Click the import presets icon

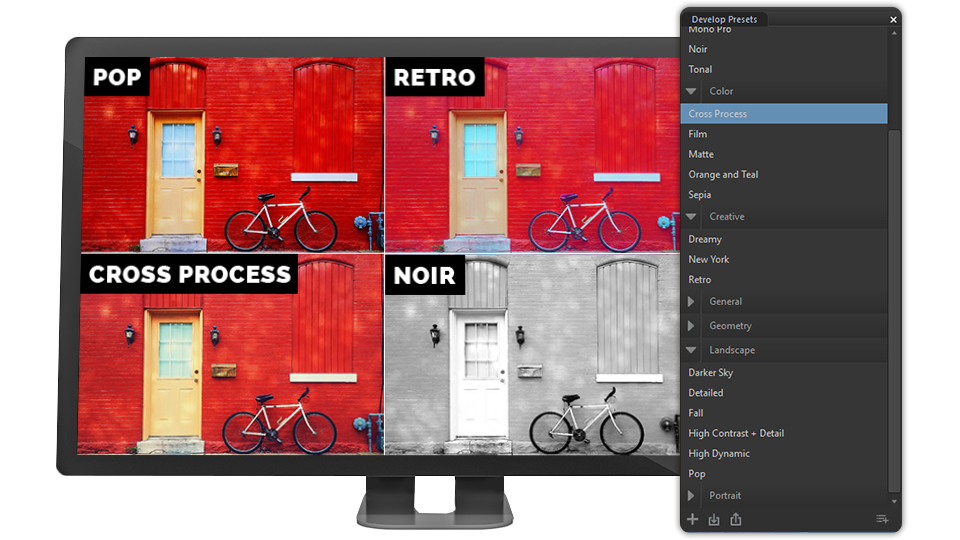[714, 519]
